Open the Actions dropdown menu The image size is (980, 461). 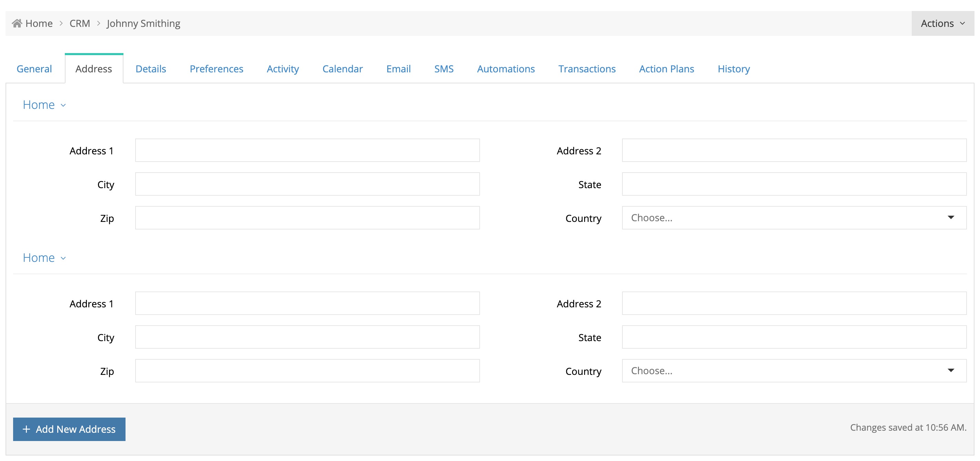(942, 23)
